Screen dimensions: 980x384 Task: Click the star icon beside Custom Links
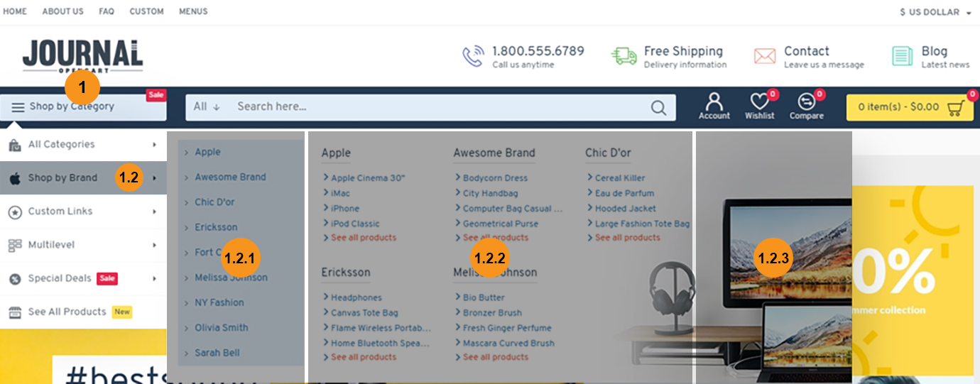[x=14, y=212]
